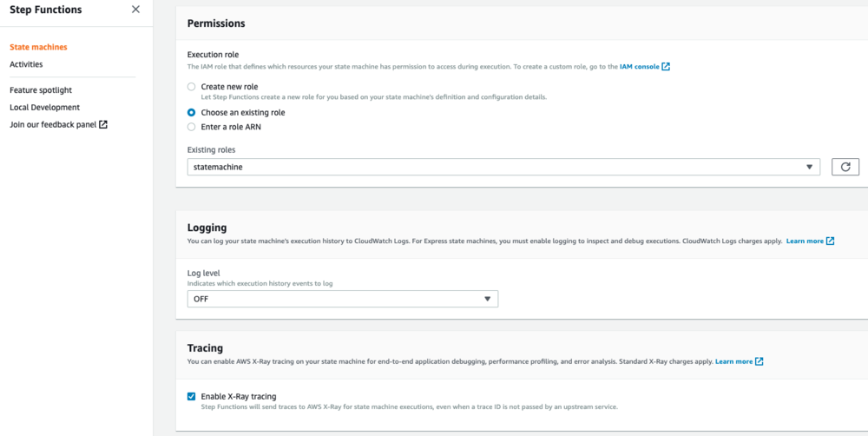
Task: Open Learn more link in Logging section
Action: pyautogui.click(x=805, y=241)
